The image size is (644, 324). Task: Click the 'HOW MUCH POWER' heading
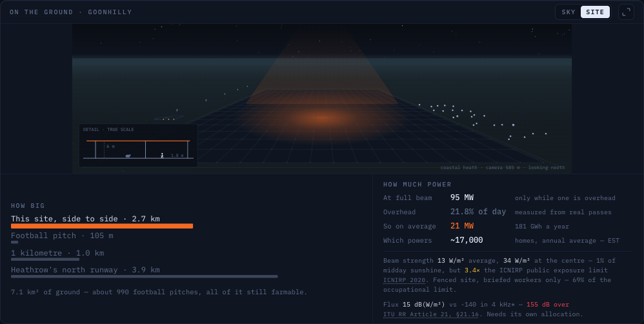coord(418,185)
